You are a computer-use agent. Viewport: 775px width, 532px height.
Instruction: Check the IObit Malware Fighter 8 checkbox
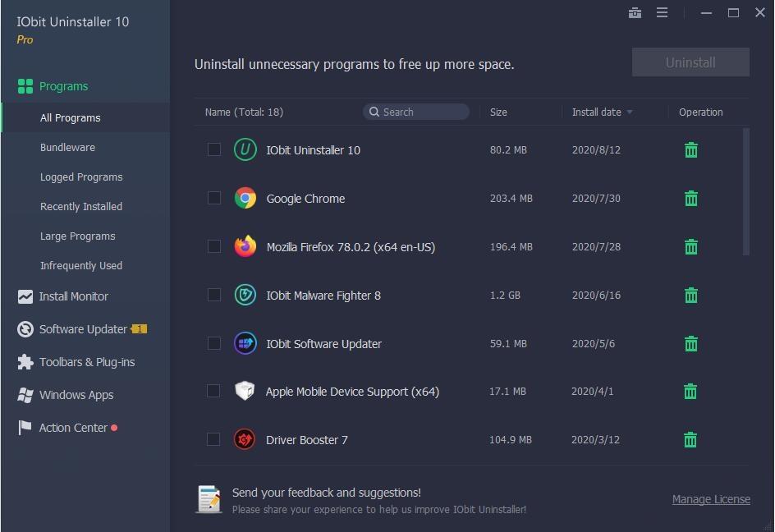pos(214,295)
